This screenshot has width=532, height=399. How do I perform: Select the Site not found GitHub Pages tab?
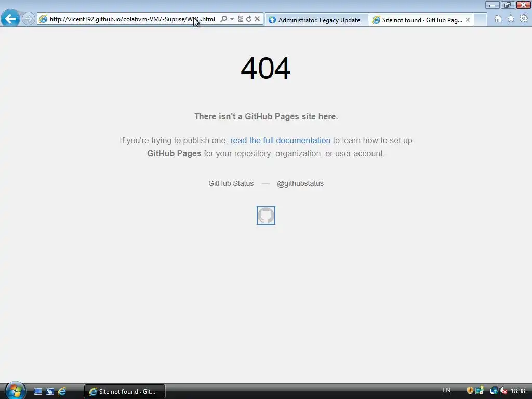pyautogui.click(x=421, y=20)
